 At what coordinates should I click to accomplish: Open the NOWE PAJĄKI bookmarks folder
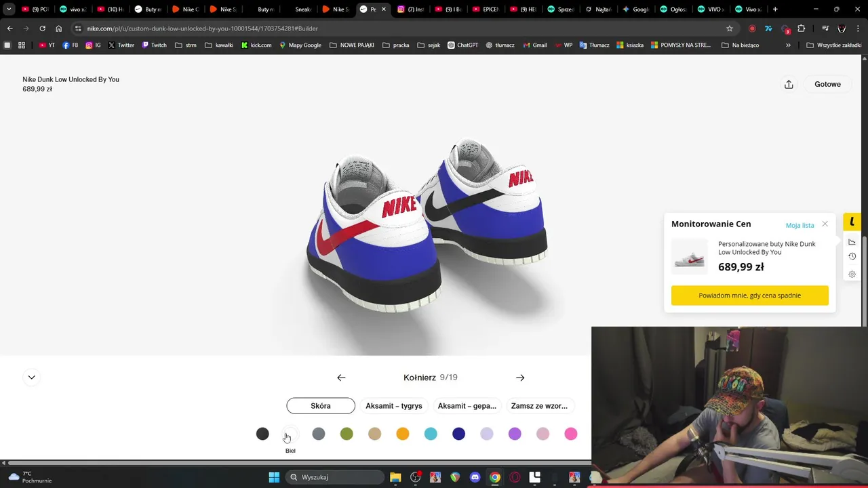coord(352,45)
